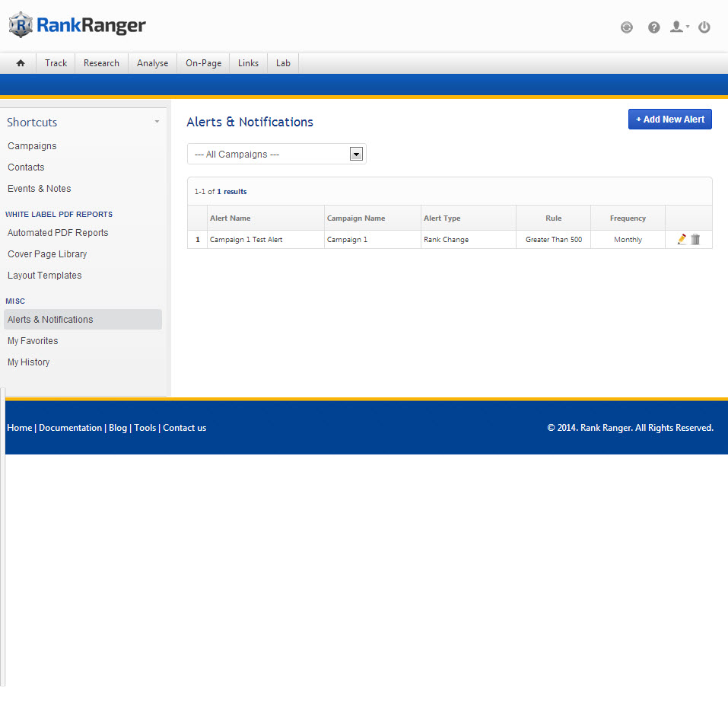
Task: Open the user account profile menu
Action: (x=678, y=27)
